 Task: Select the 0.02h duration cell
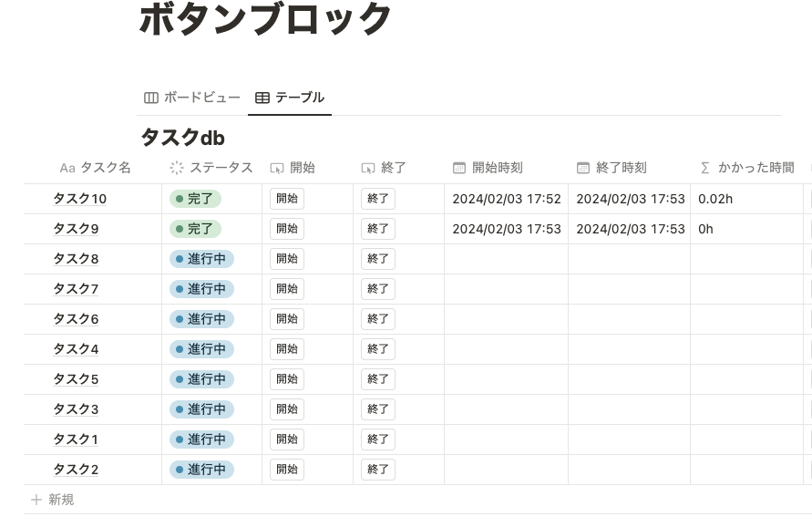(x=746, y=199)
